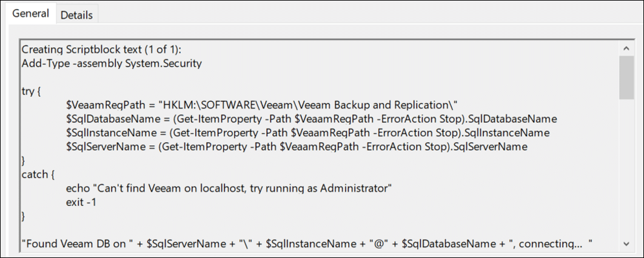Click the scrollbar down arrow

tap(626, 243)
